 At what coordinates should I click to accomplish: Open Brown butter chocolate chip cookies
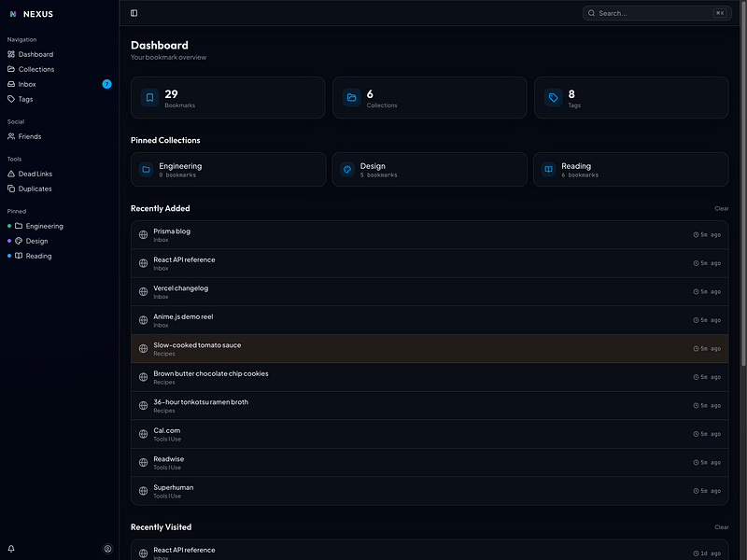coord(430,377)
